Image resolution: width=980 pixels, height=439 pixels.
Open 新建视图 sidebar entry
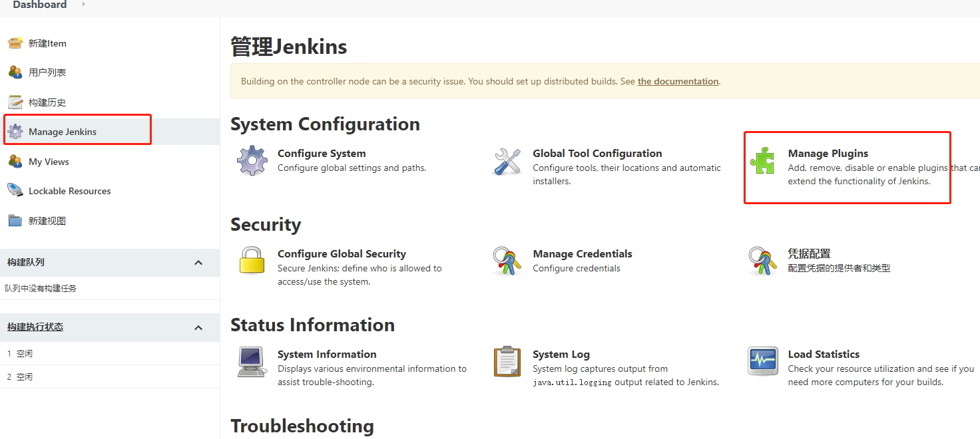47,221
